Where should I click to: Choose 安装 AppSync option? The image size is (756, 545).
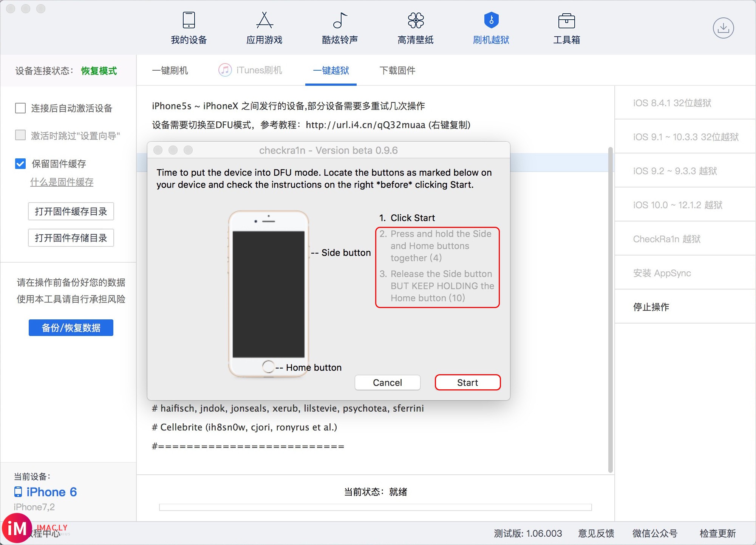pos(685,273)
